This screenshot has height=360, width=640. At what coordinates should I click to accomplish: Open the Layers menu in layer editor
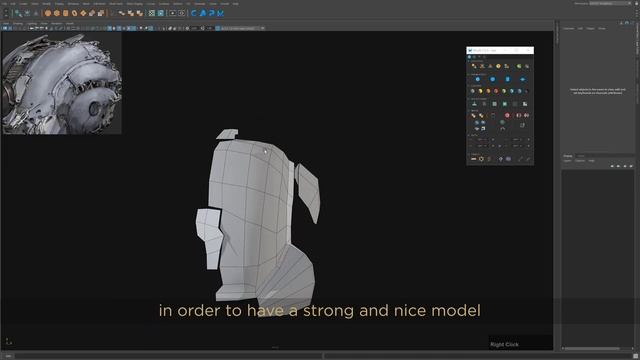click(567, 161)
